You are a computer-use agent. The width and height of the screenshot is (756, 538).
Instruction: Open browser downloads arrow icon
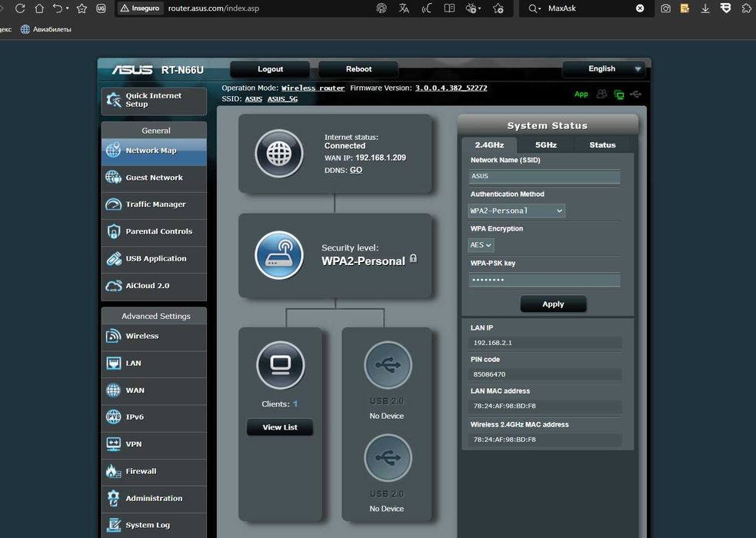(705, 8)
